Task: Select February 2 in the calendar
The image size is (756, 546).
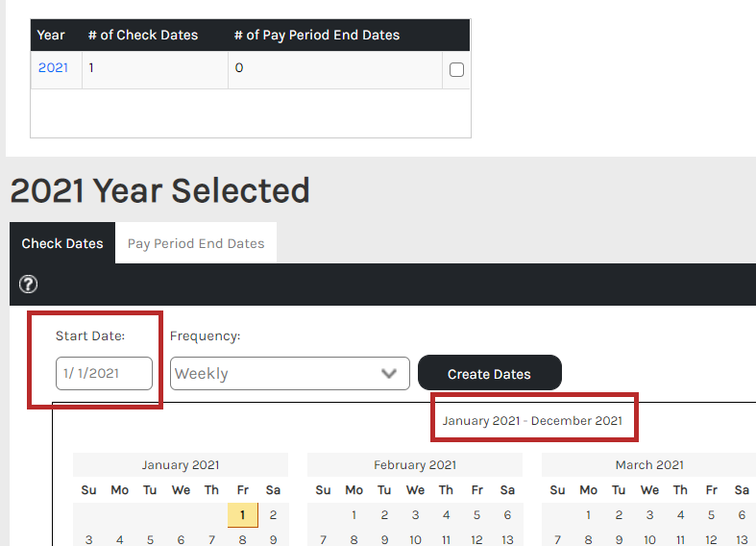Action: pyautogui.click(x=384, y=515)
